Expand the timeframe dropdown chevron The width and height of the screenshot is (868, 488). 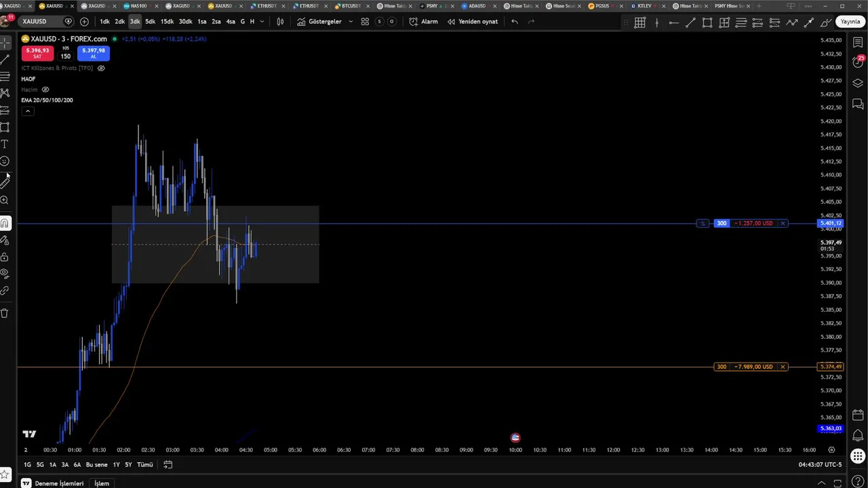point(262,22)
